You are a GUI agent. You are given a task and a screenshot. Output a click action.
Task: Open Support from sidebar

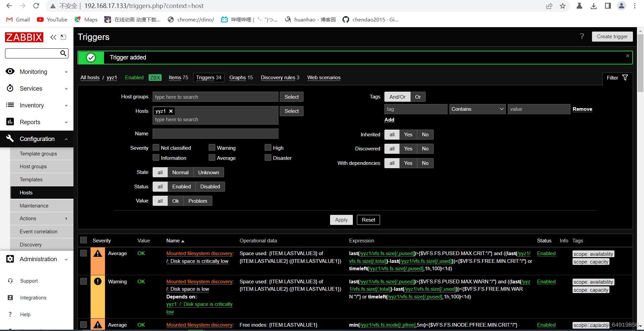[x=29, y=281]
